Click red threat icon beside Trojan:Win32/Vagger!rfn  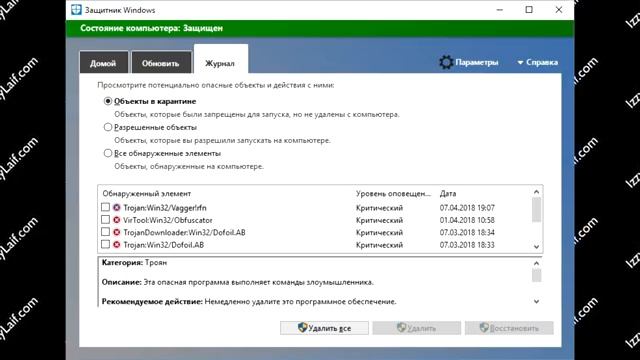pos(117,208)
